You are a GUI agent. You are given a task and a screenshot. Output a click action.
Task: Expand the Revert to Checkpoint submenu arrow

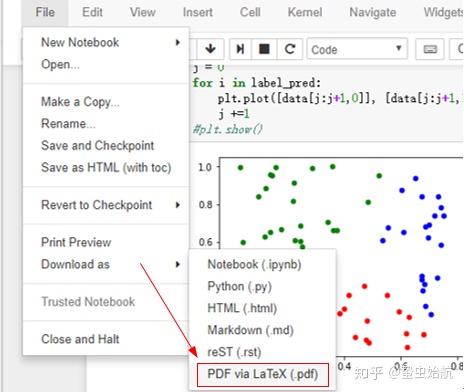[x=178, y=205]
